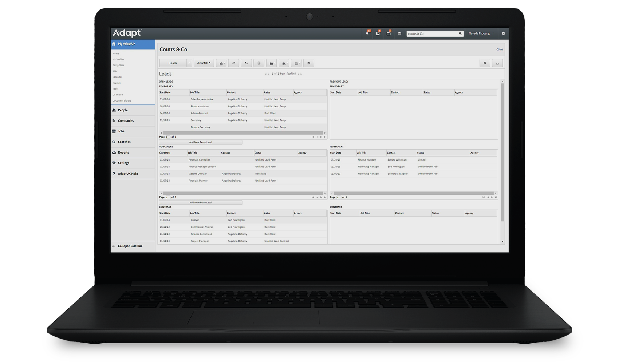
Task: Open Temp Desk in sidebar
Action: pos(118,65)
